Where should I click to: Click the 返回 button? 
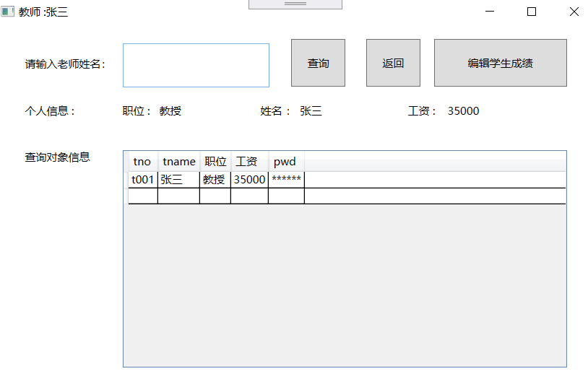[x=393, y=63]
